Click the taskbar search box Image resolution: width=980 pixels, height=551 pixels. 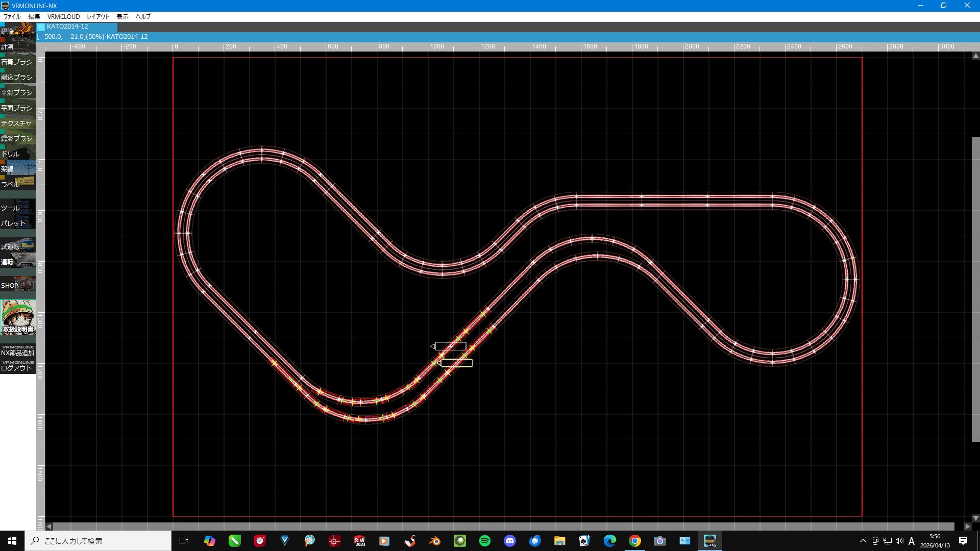pos(98,541)
